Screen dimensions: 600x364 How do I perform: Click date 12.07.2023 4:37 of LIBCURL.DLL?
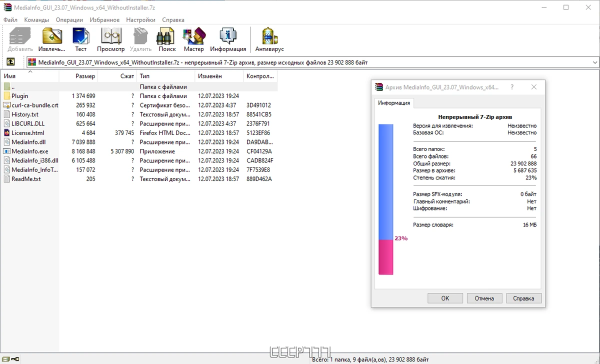(217, 123)
